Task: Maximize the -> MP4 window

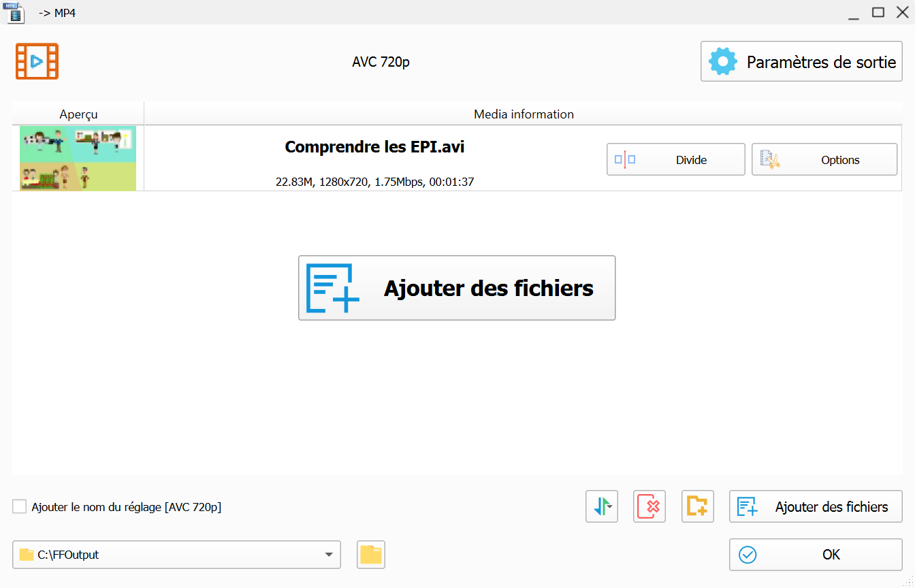Action: tap(878, 12)
